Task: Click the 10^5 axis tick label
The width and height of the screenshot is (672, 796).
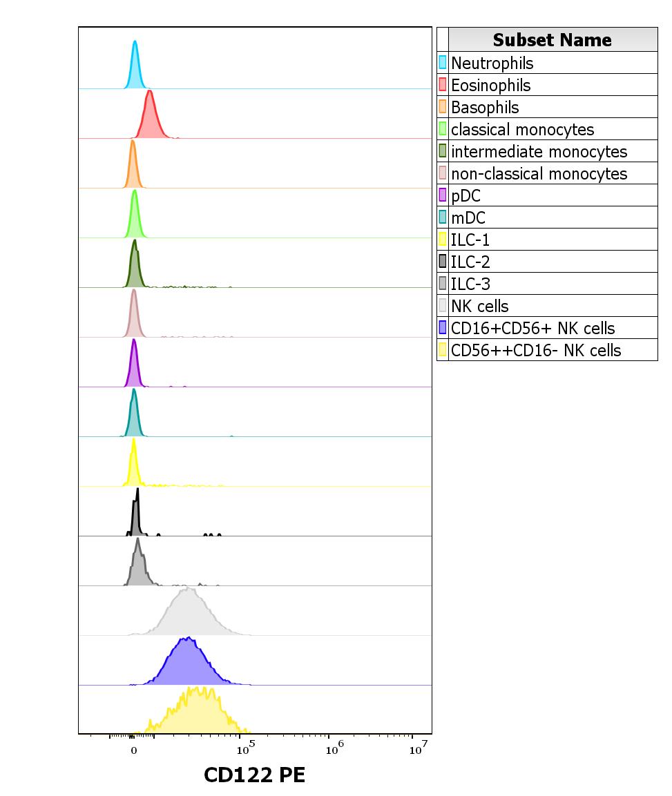Action: pyautogui.click(x=246, y=748)
